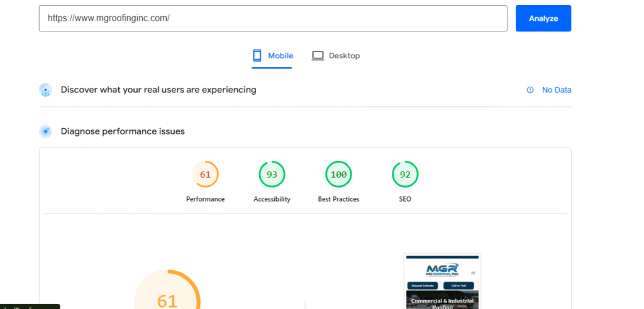The height and width of the screenshot is (309, 644).
Task: Switch to the Mobile tab
Action: coord(272,56)
